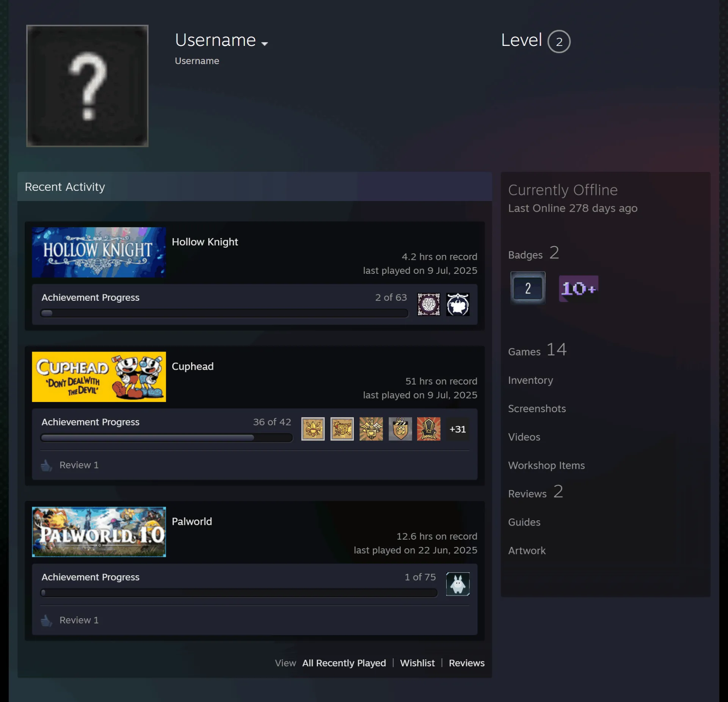Screen dimensions: 728x702
Task: Click the Cuphead achievement progress bar
Action: pyautogui.click(x=166, y=438)
